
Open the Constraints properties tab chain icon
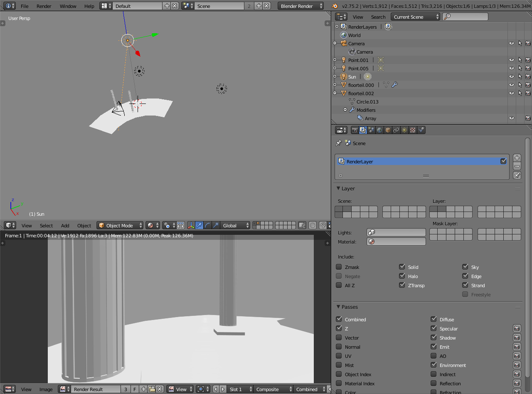pyautogui.click(x=396, y=130)
